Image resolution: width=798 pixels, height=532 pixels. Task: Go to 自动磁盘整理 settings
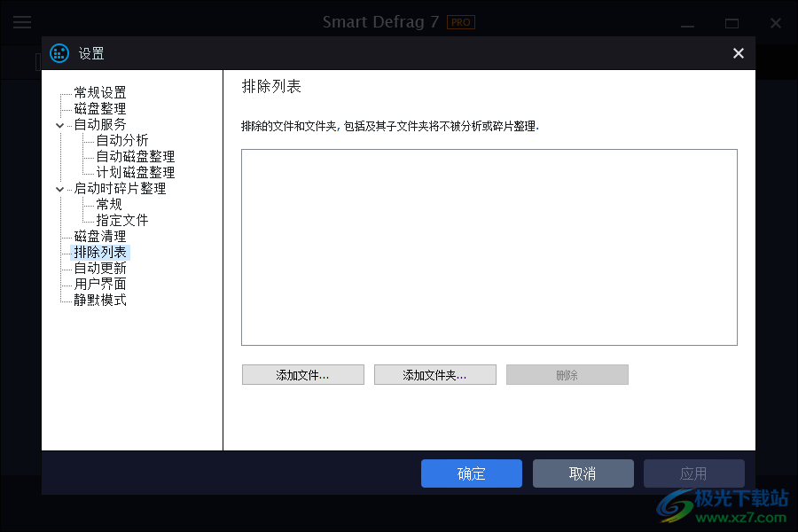(136, 156)
